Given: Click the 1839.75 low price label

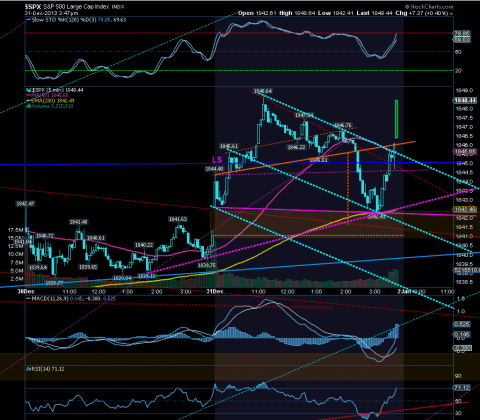Looking at the screenshot, I should tap(207, 266).
